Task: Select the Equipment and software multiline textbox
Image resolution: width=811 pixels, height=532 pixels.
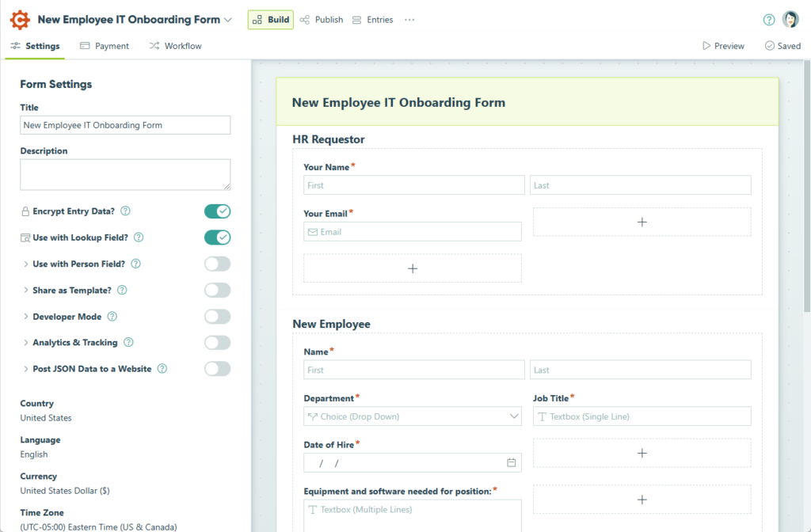Action: (x=412, y=515)
